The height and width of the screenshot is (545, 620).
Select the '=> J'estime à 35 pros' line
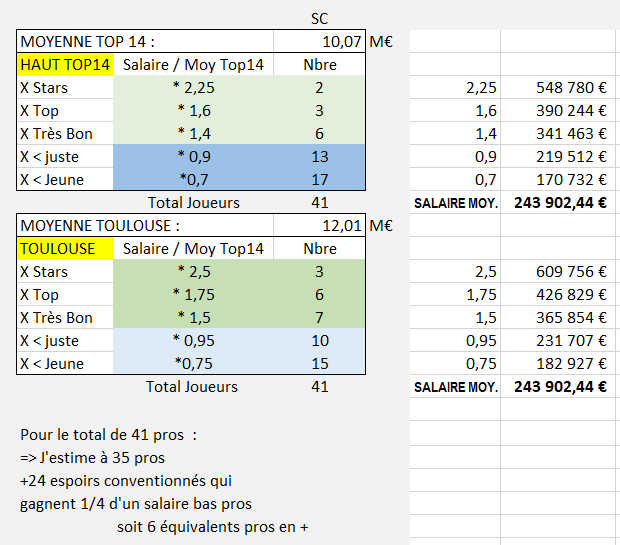coord(92,458)
